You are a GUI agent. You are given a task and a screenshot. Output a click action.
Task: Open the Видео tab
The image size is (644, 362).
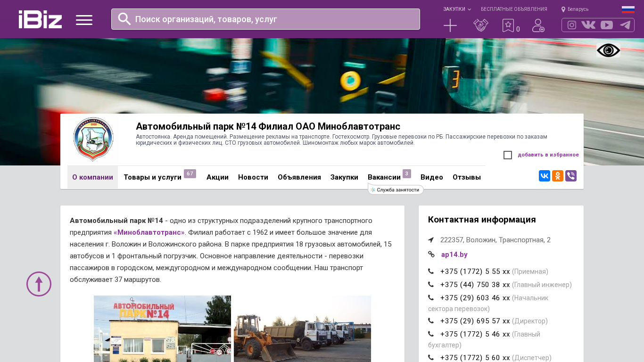[432, 177]
